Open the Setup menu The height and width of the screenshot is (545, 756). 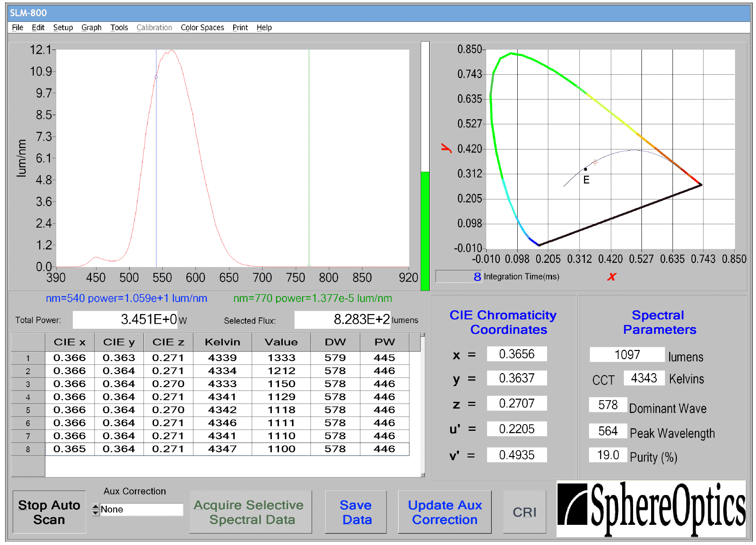pos(63,28)
